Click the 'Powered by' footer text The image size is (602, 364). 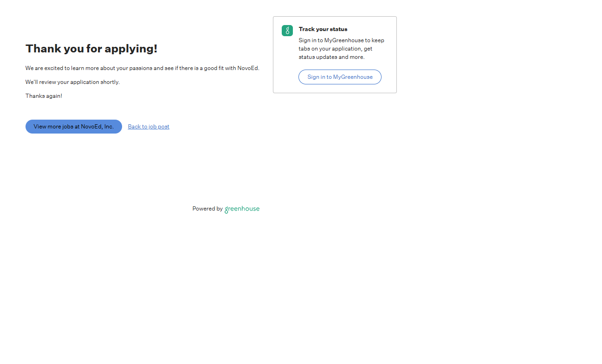coord(207,209)
